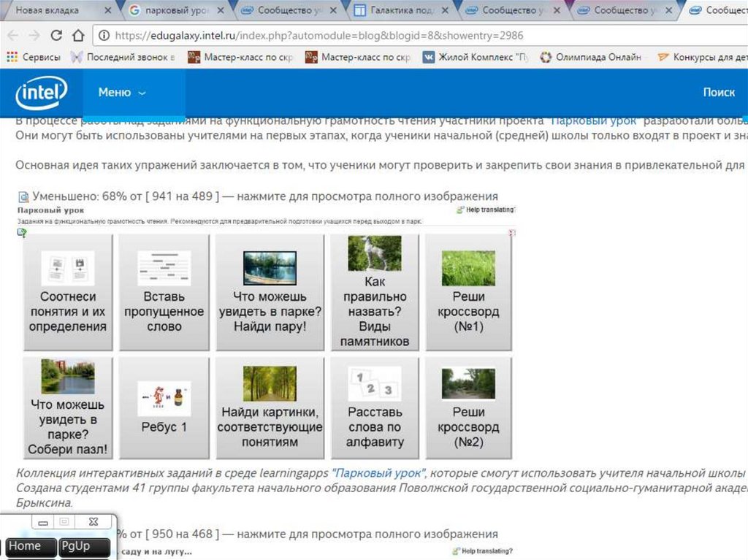
Task: Open the Поиск search link
Action: [718, 93]
